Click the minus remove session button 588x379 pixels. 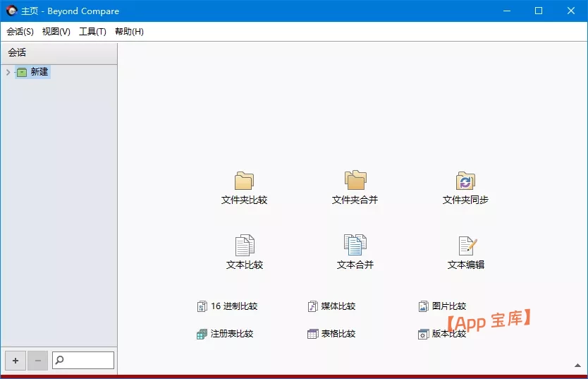tap(37, 361)
